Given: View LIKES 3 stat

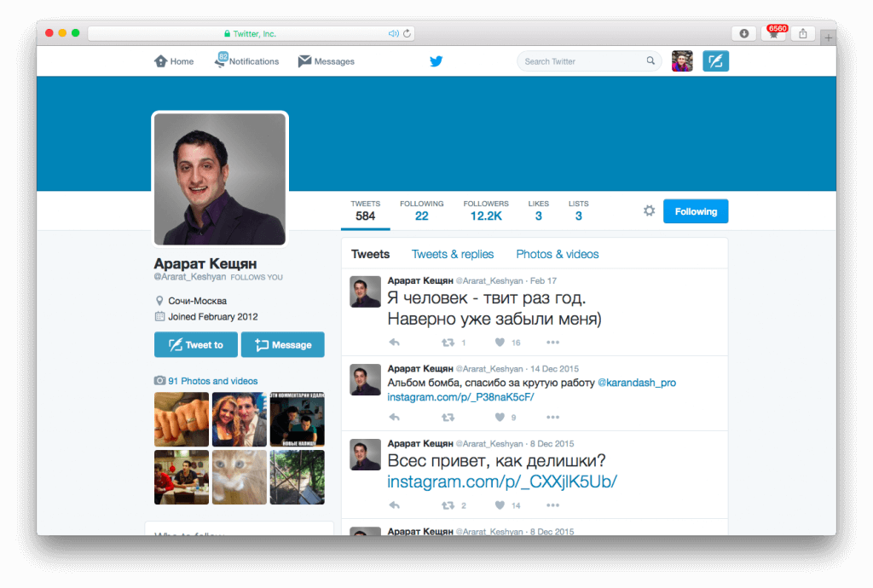Looking at the screenshot, I should click(539, 210).
